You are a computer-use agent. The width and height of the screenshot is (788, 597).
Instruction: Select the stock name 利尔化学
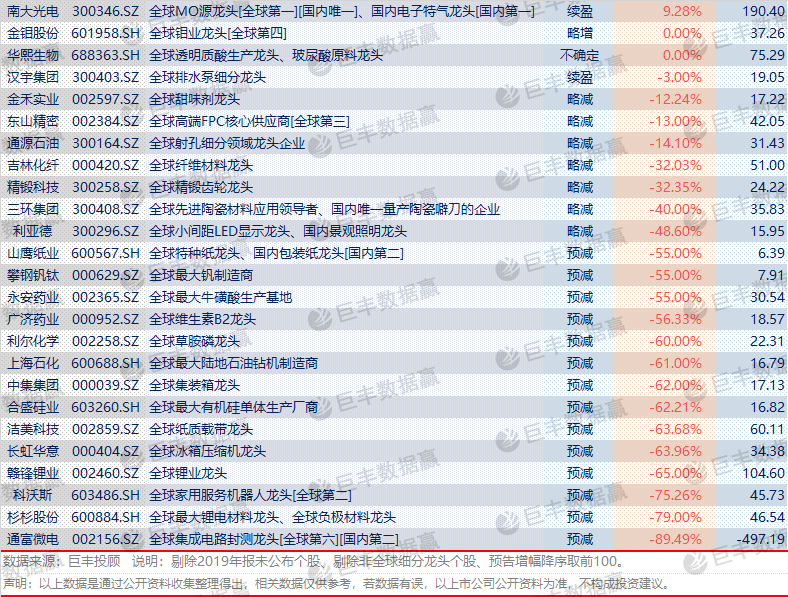[x=33, y=341]
